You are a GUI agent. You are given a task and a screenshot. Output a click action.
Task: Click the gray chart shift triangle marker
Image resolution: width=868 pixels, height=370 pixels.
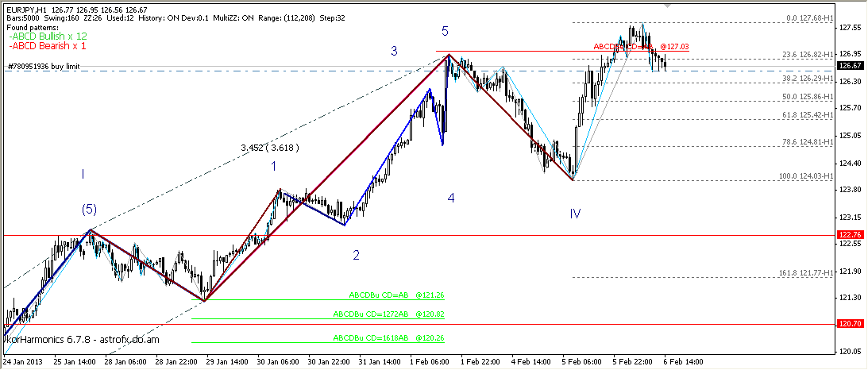[x=665, y=4]
